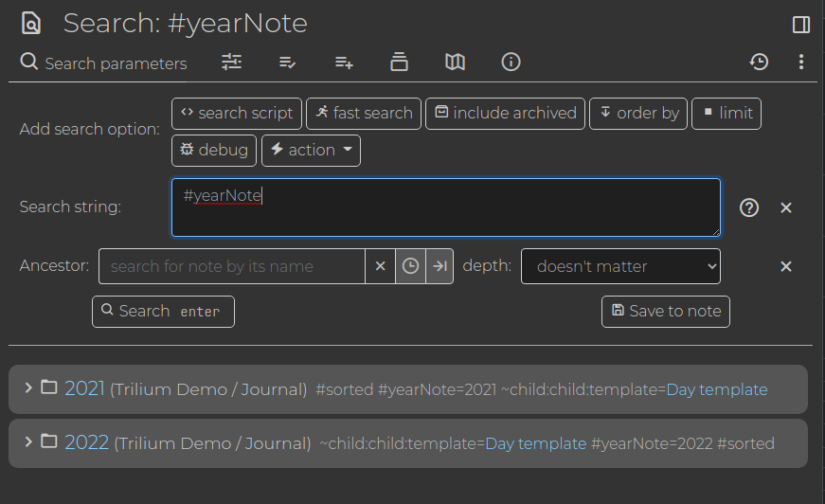Open the action dropdown button
This screenshot has height=504, width=825.
(311, 151)
